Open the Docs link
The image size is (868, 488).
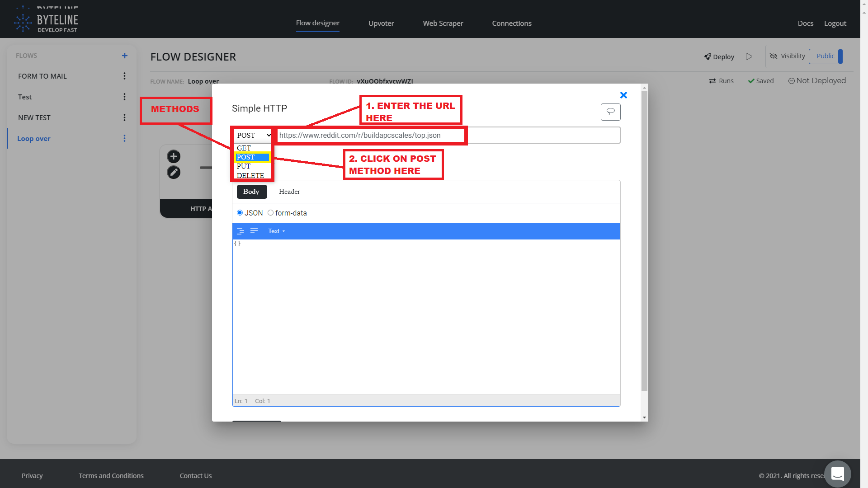click(x=805, y=23)
